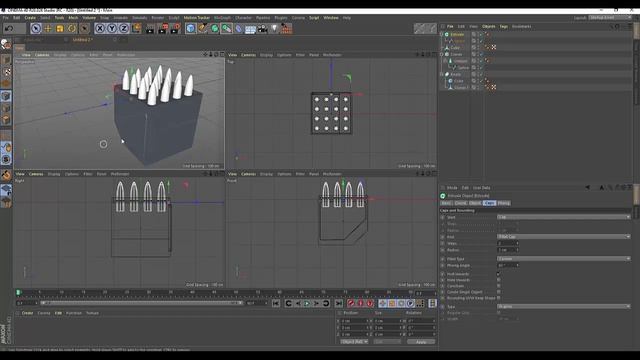Click the green generator icon in toolbar
Image resolution: width=640 pixels, height=360 pixels.
click(x=215, y=28)
